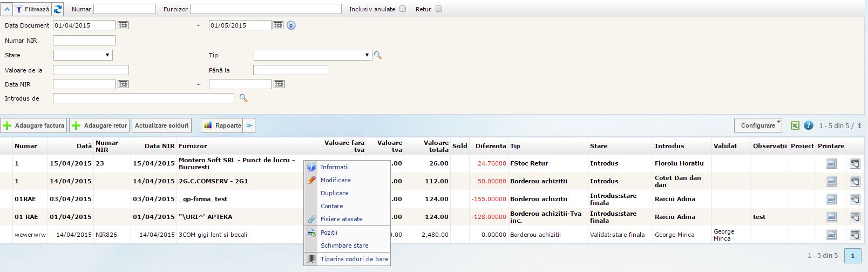Export list using the Excel icon
Image resolution: width=868 pixels, height=272 pixels.
click(x=795, y=125)
